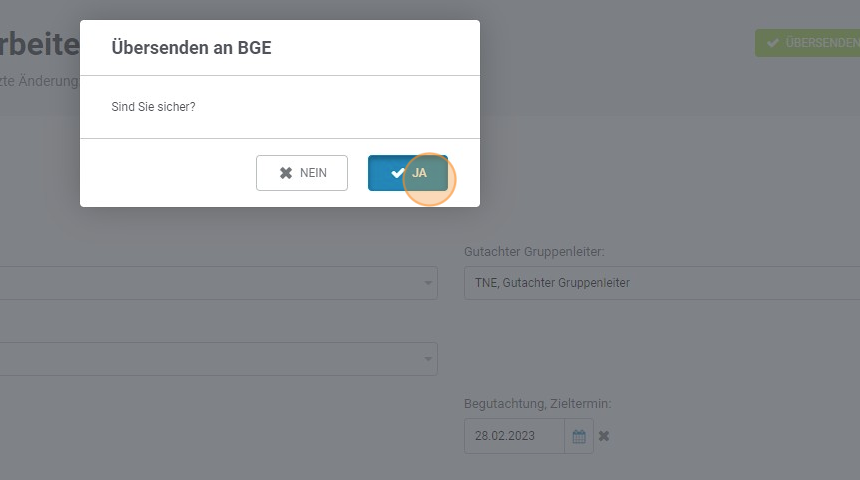Click the 'Begutachtung, Zieltermin:' label
The height and width of the screenshot is (480, 860).
click(538, 404)
